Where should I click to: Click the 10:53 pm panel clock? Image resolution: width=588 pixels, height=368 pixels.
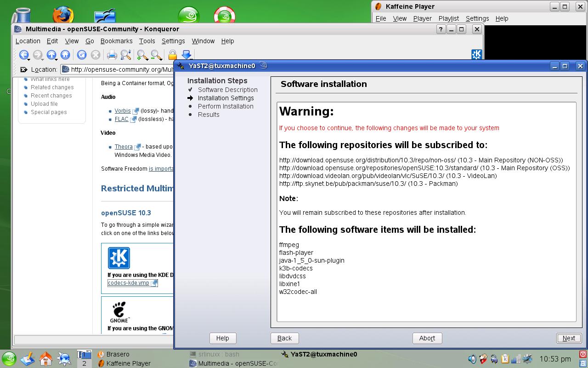pyautogui.click(x=555, y=359)
